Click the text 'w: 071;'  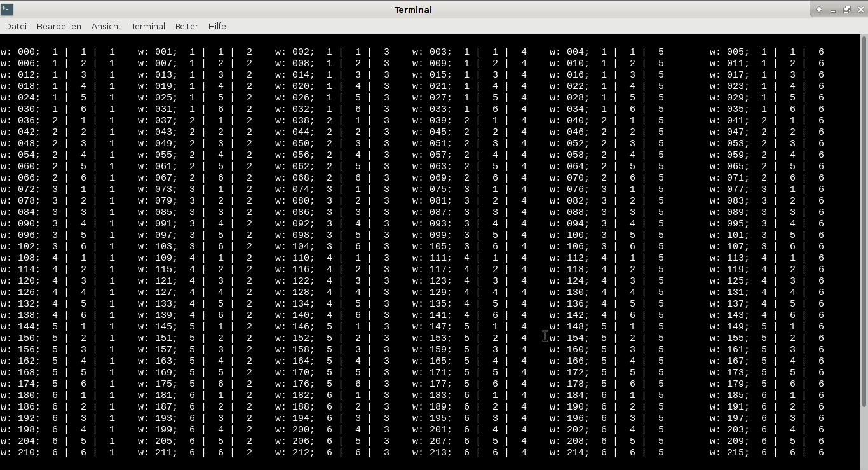[729, 177]
